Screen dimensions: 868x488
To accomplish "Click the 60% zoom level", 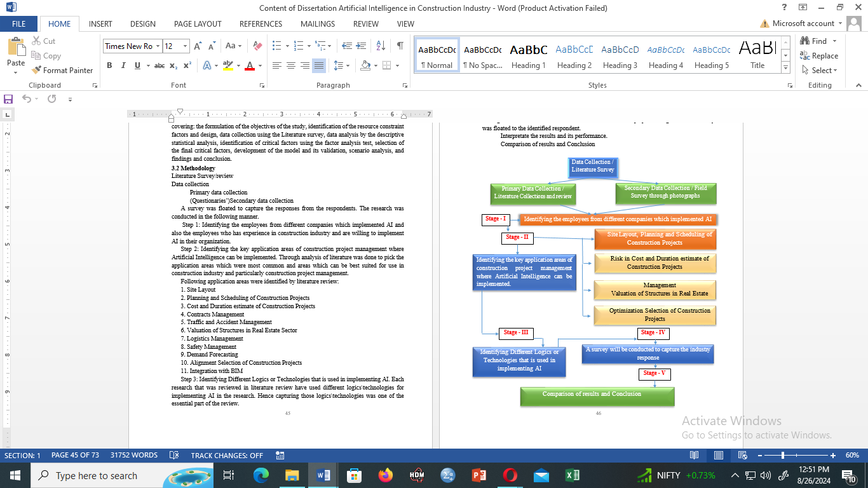I will pyautogui.click(x=851, y=456).
